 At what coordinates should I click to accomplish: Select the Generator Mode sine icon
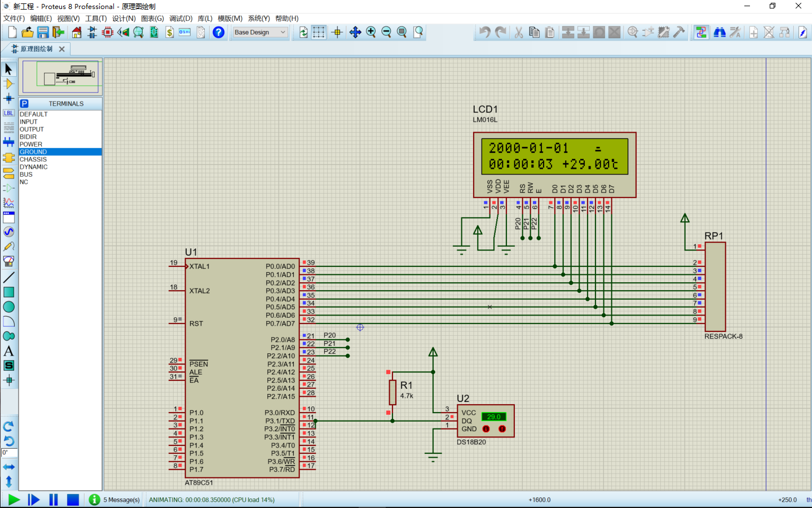(x=8, y=231)
